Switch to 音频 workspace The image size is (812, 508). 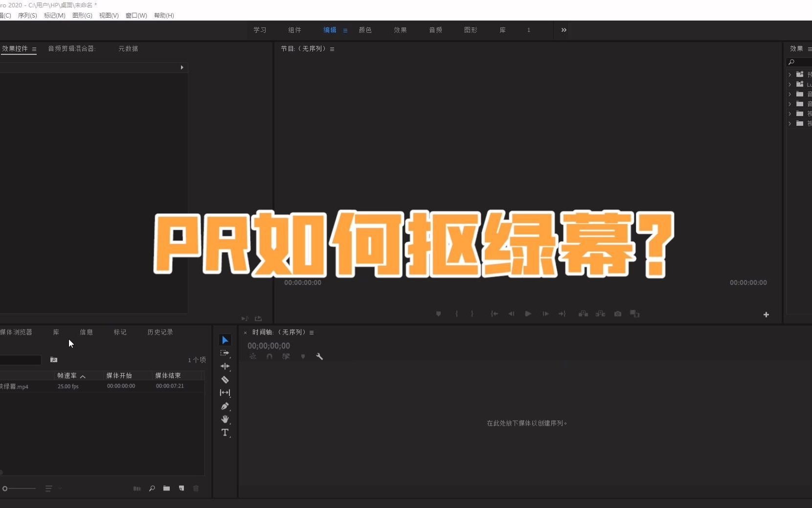(x=435, y=30)
